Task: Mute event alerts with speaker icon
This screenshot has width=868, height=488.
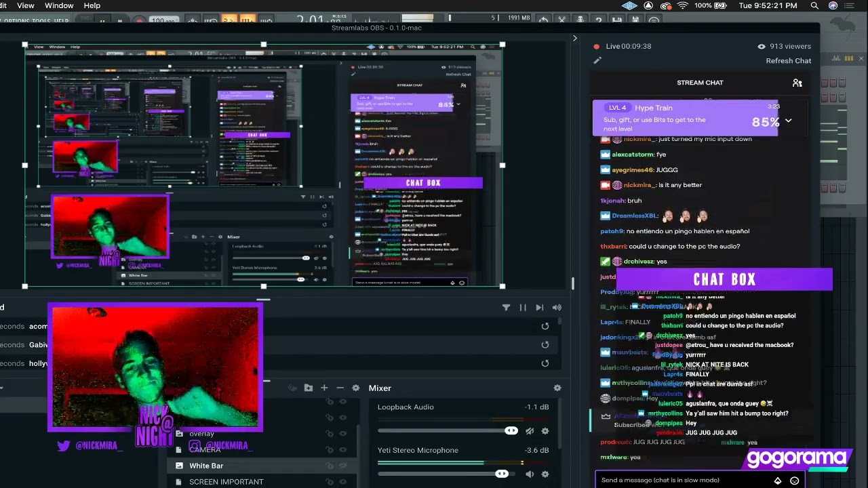Action: [x=557, y=307]
